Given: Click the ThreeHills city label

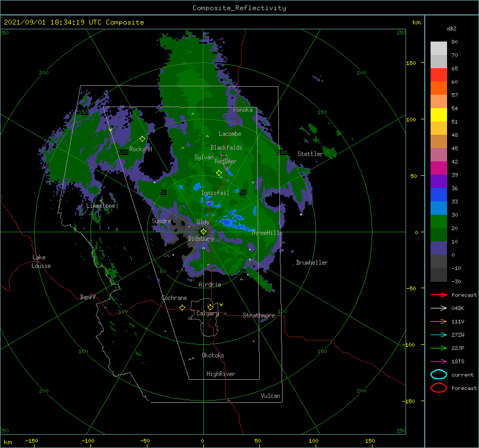Looking at the screenshot, I should tap(267, 233).
